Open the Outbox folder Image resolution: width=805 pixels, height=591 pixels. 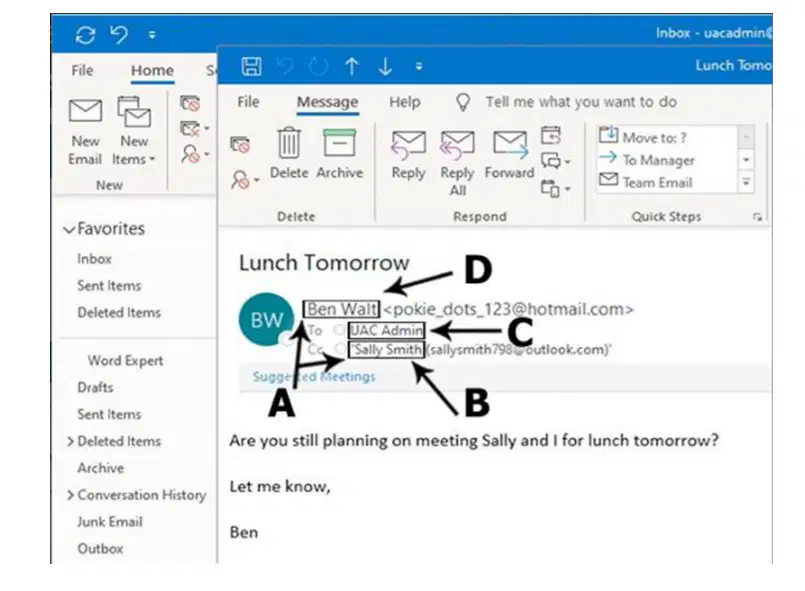pos(100,548)
